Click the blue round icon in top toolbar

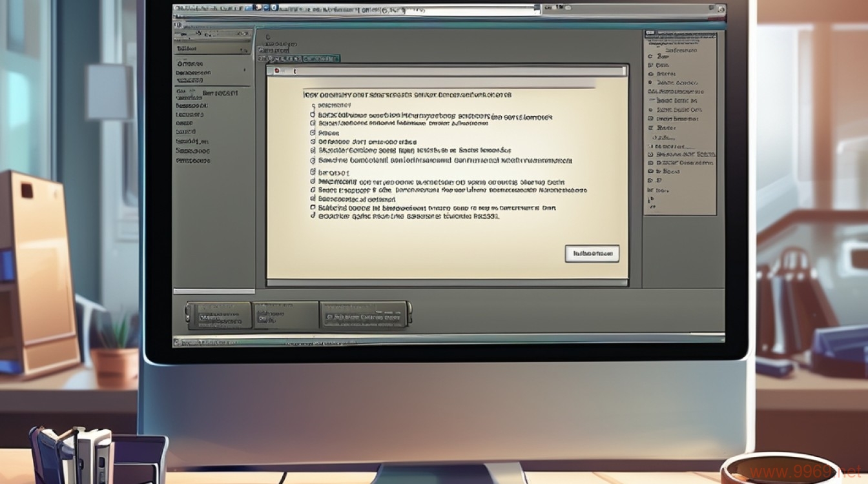pos(274,8)
